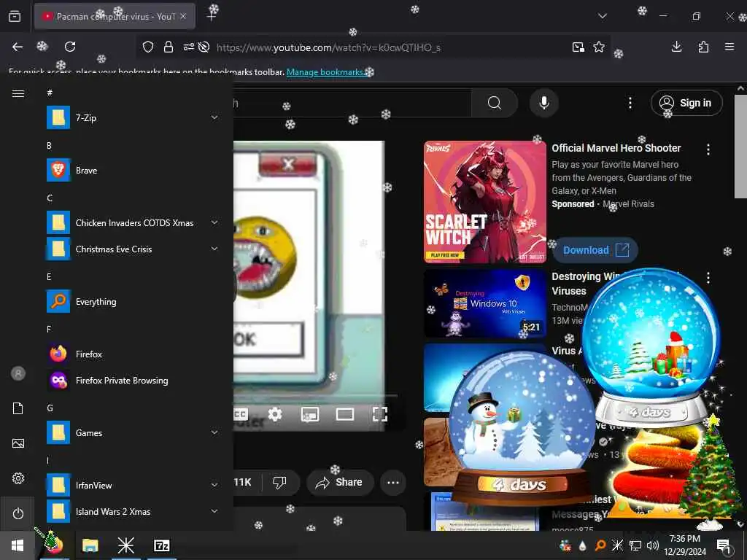The width and height of the screenshot is (747, 560).
Task: Open 7z application on taskbar
Action: (x=162, y=545)
